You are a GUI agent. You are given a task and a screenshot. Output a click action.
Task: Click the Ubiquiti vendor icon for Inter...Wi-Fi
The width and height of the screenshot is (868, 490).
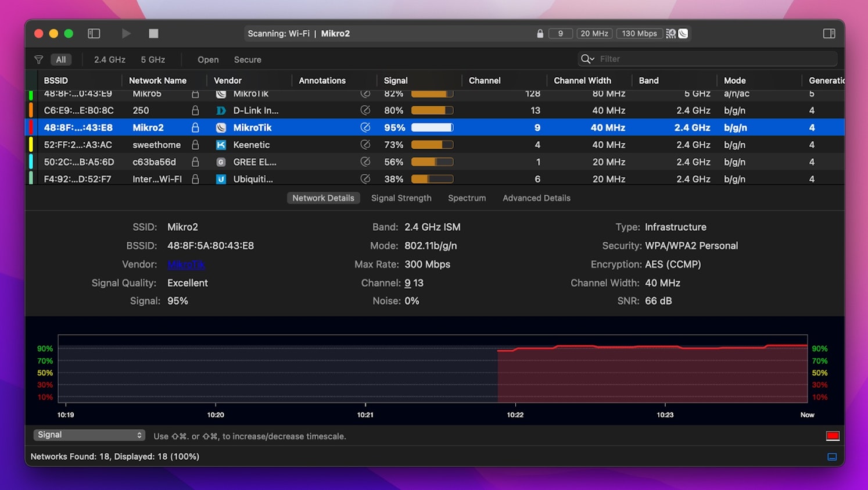221,179
